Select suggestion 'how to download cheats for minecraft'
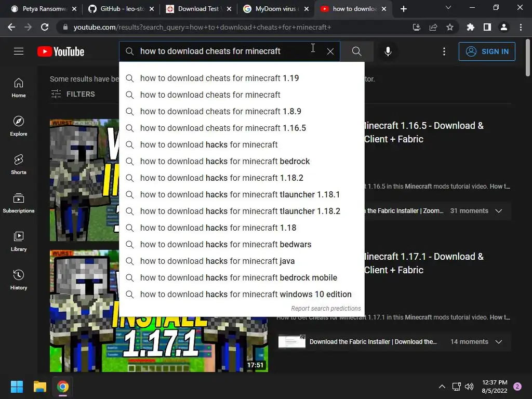532x399 pixels. pos(242,95)
